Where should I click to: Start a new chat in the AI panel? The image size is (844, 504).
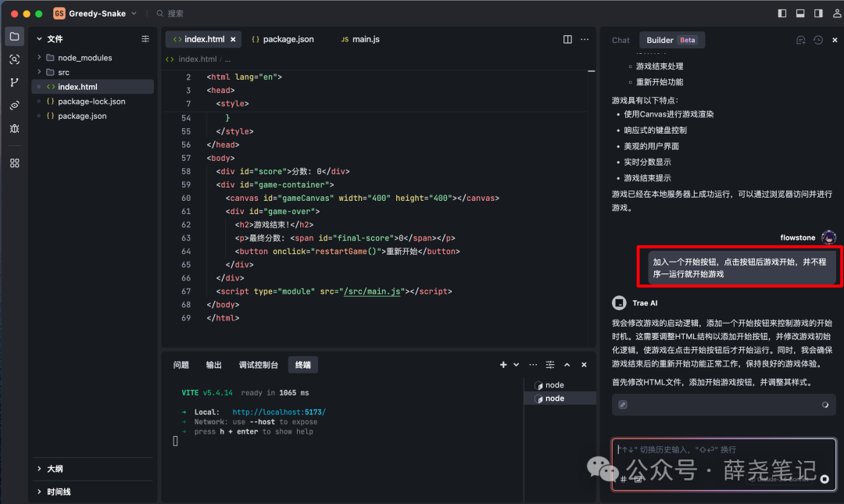800,40
